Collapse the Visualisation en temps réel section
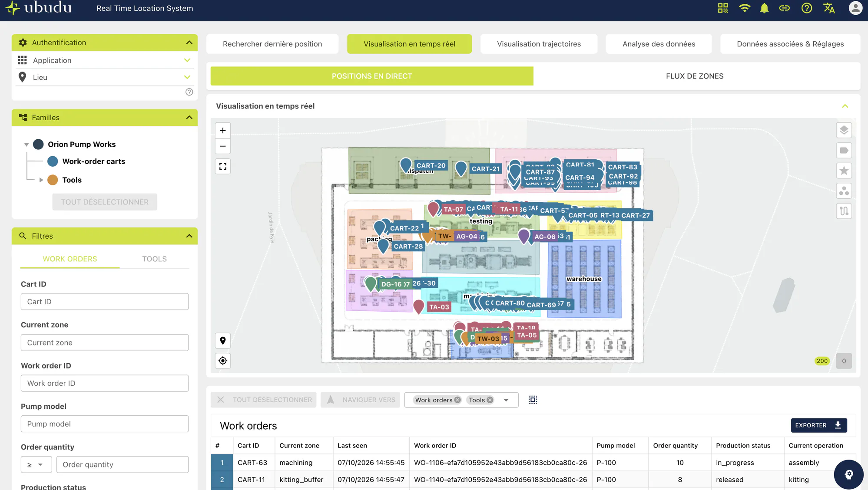This screenshot has height=490, width=868. [845, 106]
